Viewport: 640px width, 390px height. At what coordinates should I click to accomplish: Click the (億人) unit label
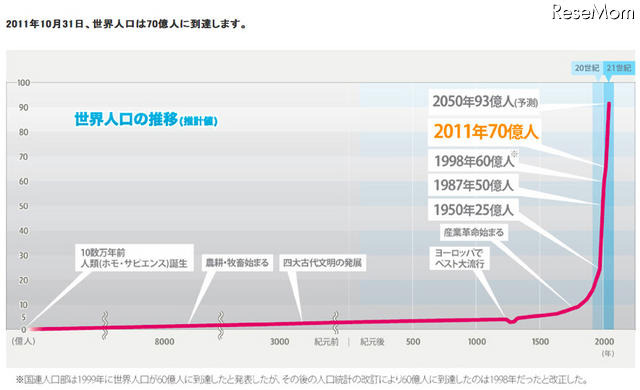23,341
